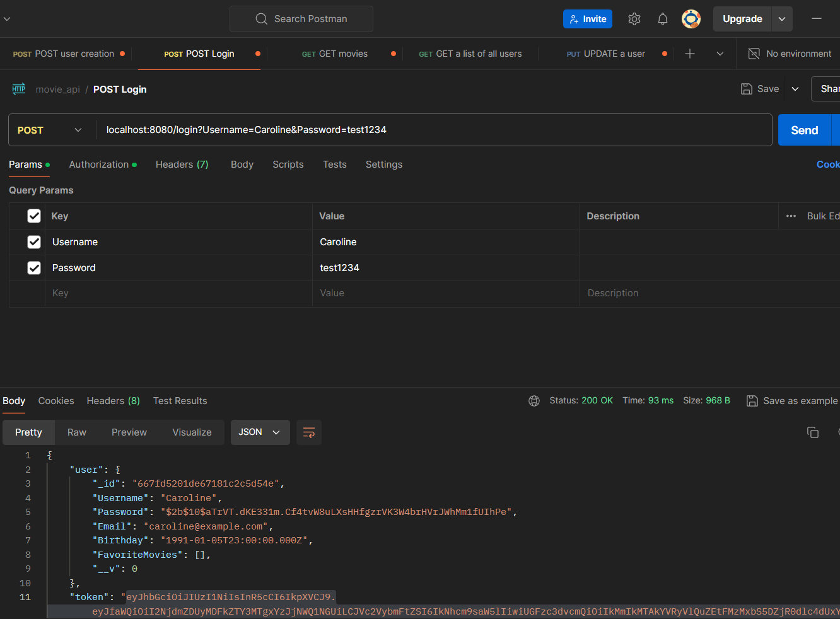Open the settings gear in the header
Viewport: 840px width, 619px height.
pyautogui.click(x=634, y=19)
